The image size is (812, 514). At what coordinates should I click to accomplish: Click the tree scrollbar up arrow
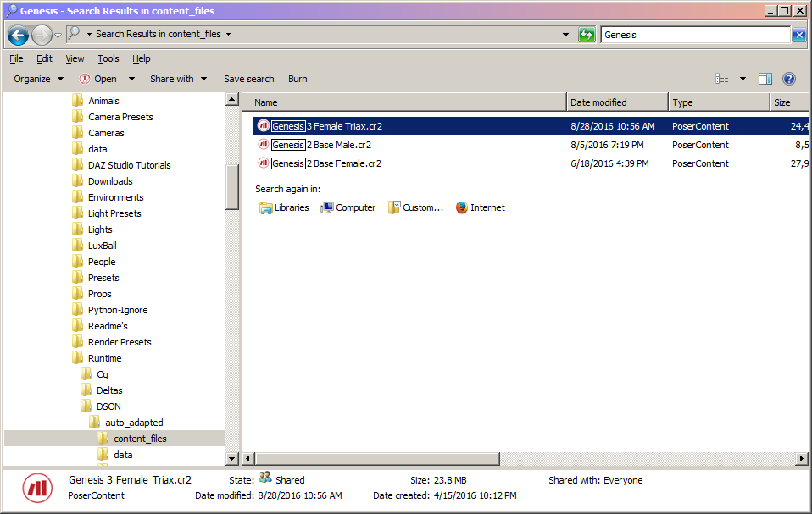tap(232, 99)
